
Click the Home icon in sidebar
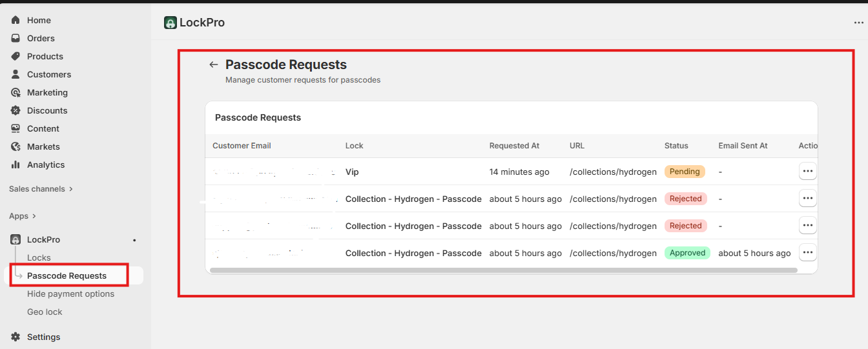(15, 20)
